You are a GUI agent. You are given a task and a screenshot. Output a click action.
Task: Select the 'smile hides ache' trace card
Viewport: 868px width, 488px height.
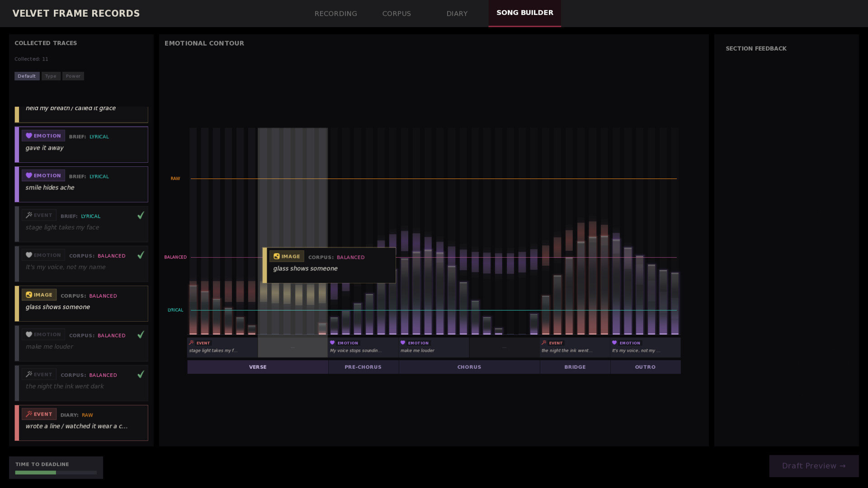pyautogui.click(x=81, y=184)
